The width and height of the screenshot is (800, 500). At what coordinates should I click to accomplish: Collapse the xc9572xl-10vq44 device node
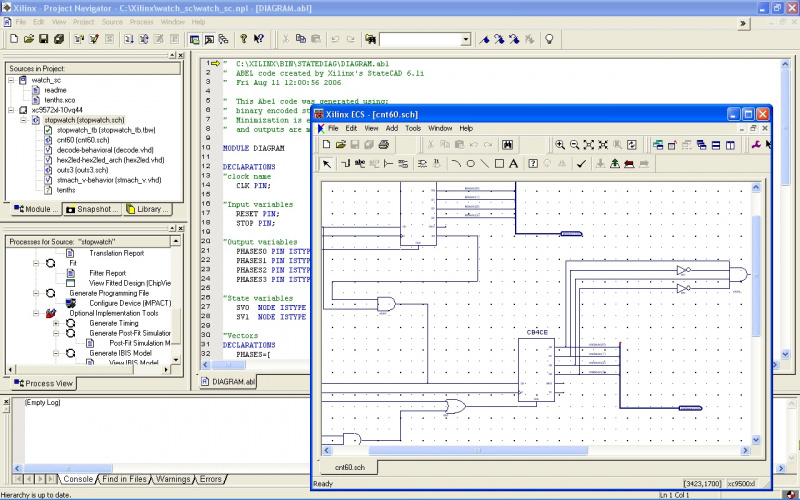coord(11,110)
